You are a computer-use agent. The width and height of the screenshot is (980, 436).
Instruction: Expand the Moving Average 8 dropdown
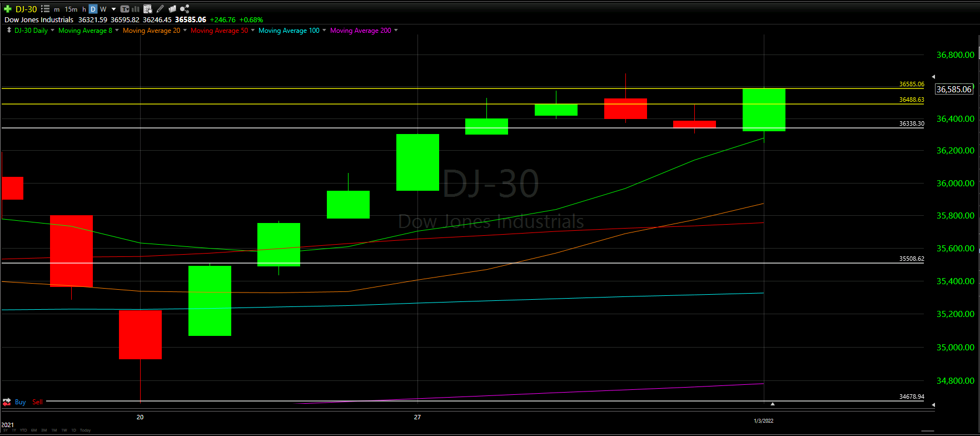point(117,30)
